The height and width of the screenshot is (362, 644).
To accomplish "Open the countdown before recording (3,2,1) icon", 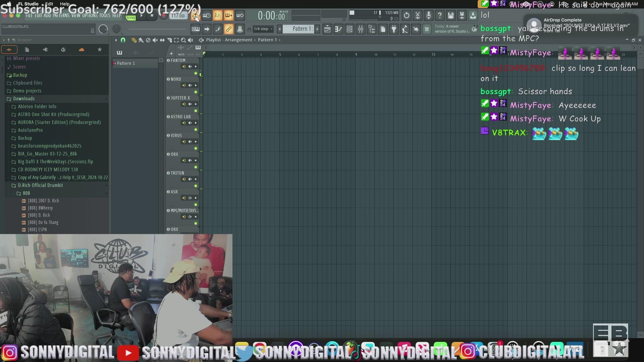I will (x=218, y=15).
